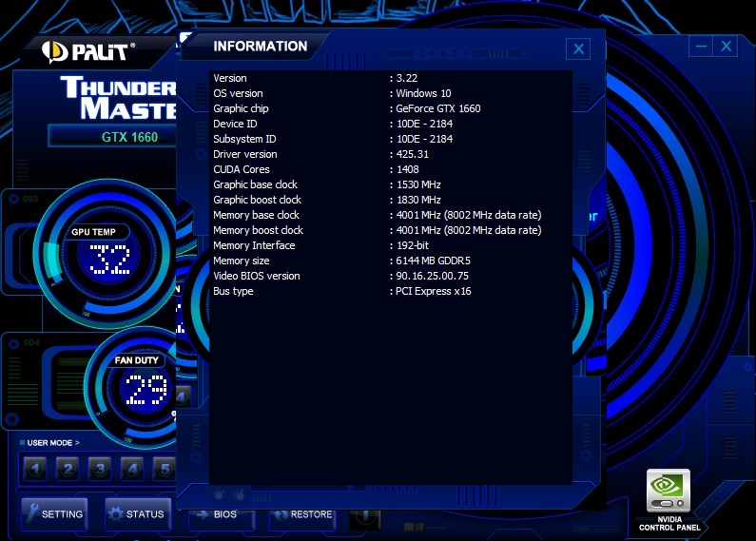Click the PCI Express x16 value
The image size is (756, 541).
click(433, 291)
